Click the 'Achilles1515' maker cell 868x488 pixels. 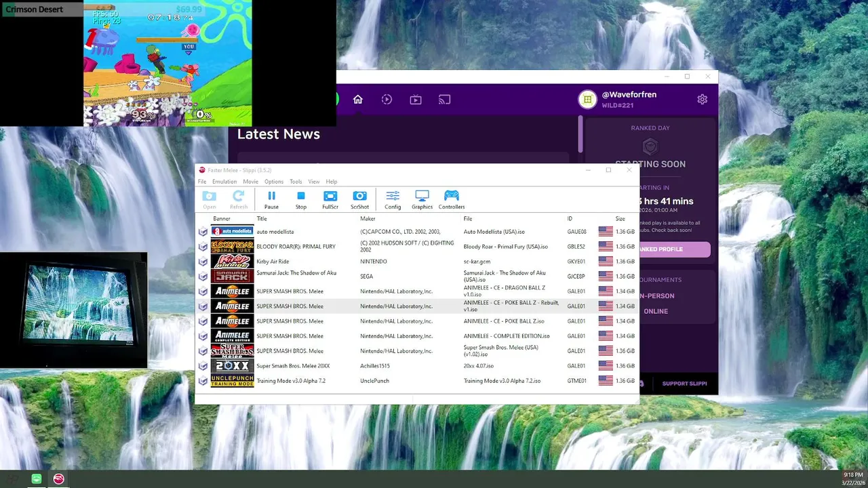(375, 366)
